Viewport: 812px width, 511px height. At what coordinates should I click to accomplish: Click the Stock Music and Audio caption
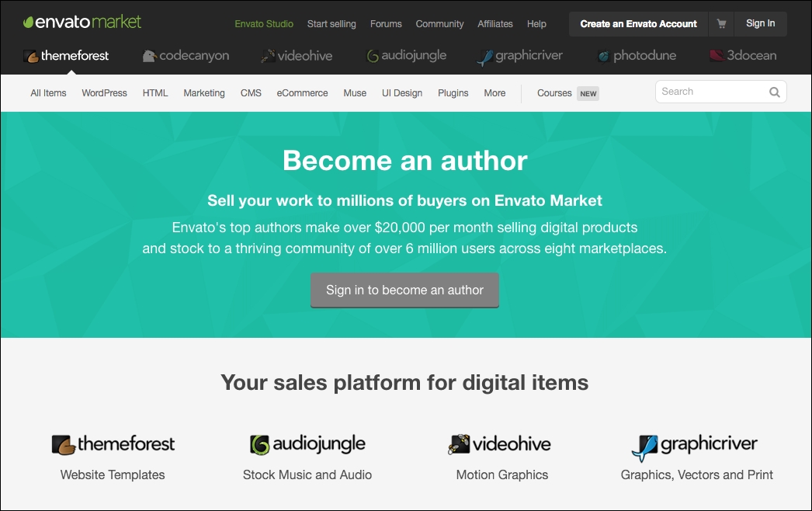[307, 475]
